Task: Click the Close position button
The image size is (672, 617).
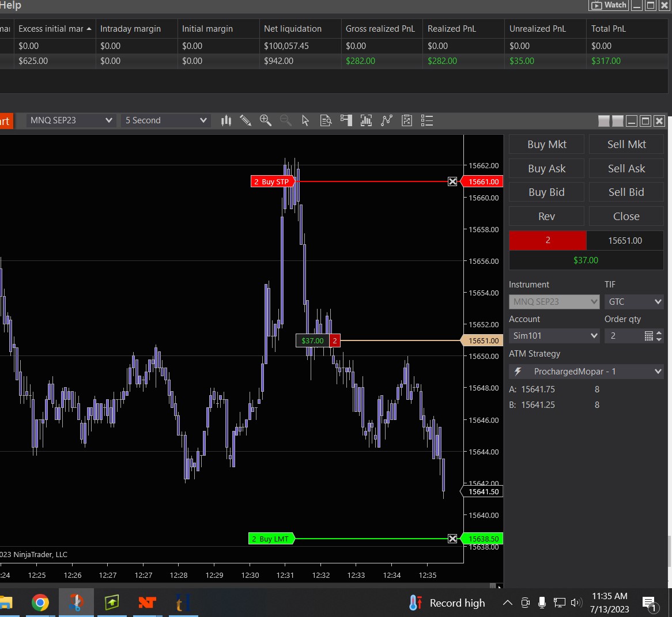Action: tap(626, 217)
